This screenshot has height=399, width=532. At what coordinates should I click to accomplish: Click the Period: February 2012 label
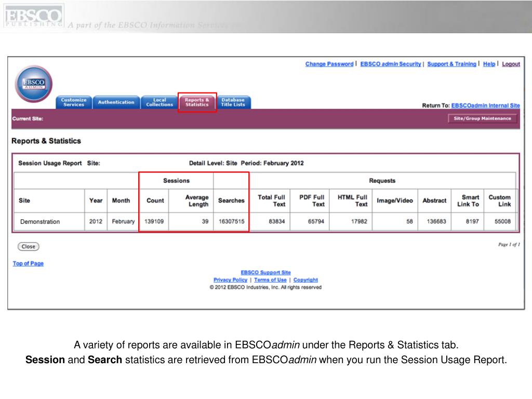[x=272, y=163]
